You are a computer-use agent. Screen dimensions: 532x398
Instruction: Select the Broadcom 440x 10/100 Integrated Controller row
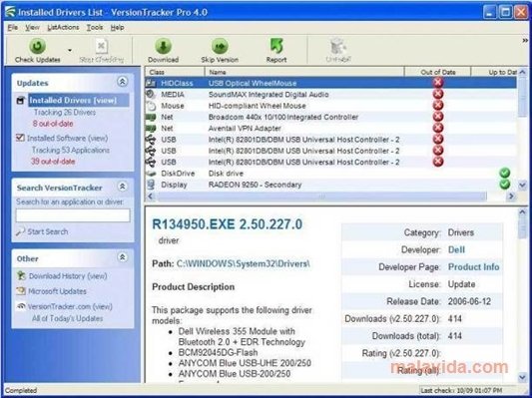coord(330,117)
